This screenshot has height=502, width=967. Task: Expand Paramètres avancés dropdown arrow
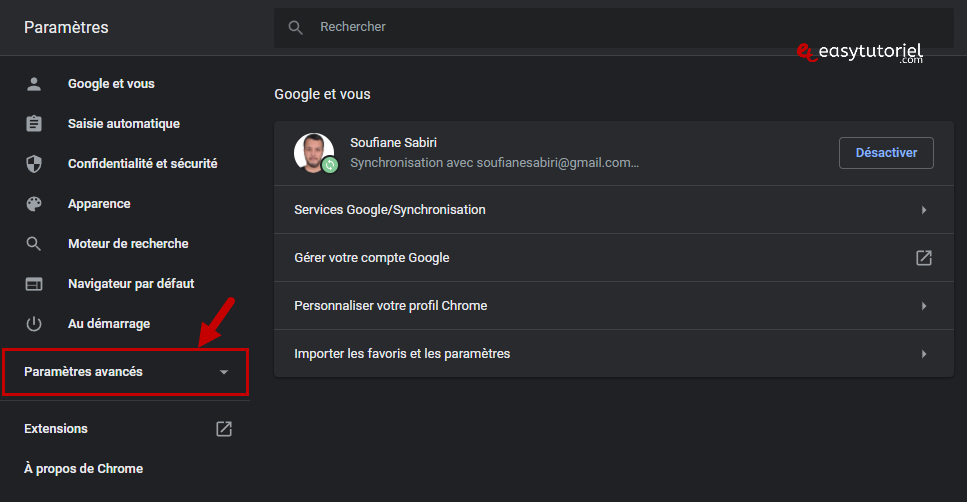(224, 372)
